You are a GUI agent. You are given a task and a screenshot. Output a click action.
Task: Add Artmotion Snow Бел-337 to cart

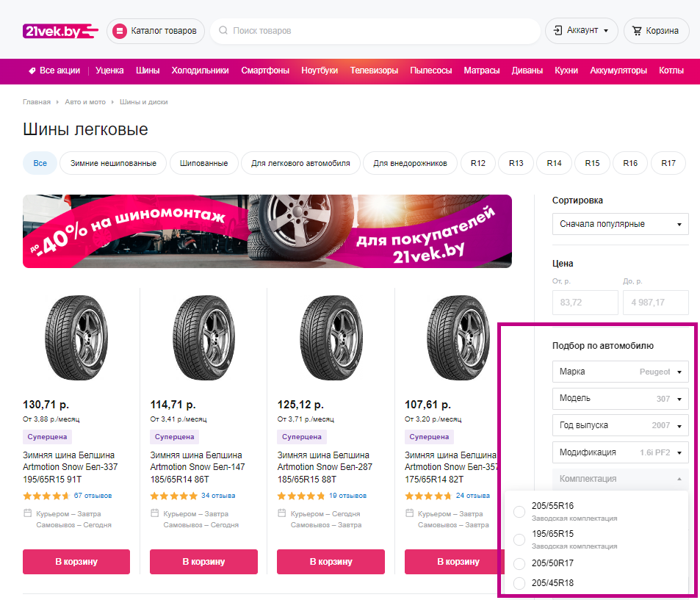pos(76,561)
